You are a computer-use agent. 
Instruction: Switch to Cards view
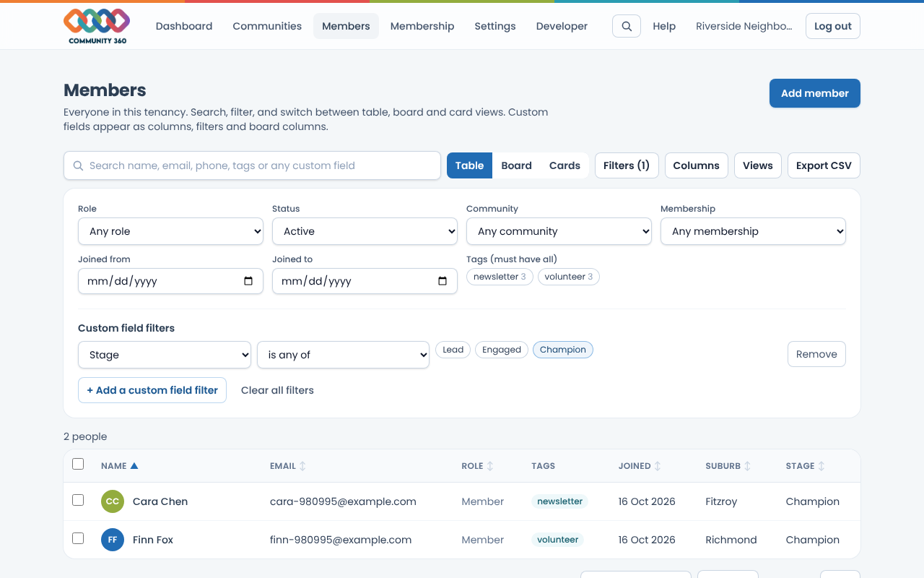point(565,165)
